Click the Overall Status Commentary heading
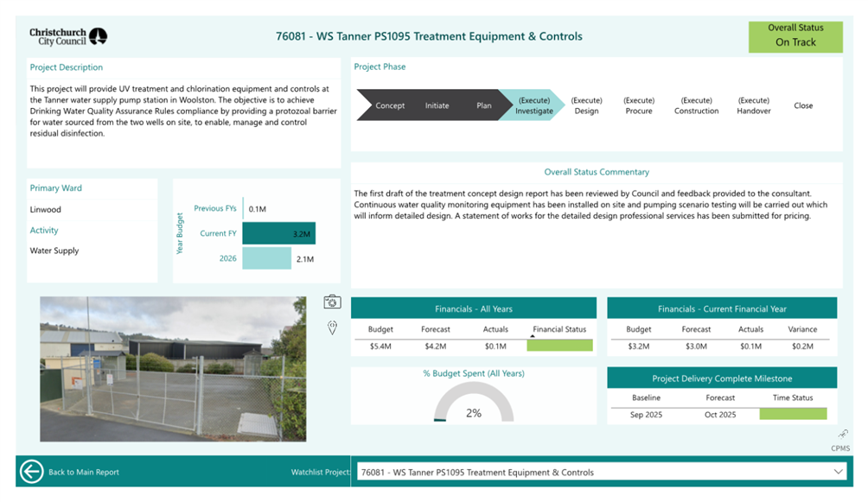 [x=597, y=172]
